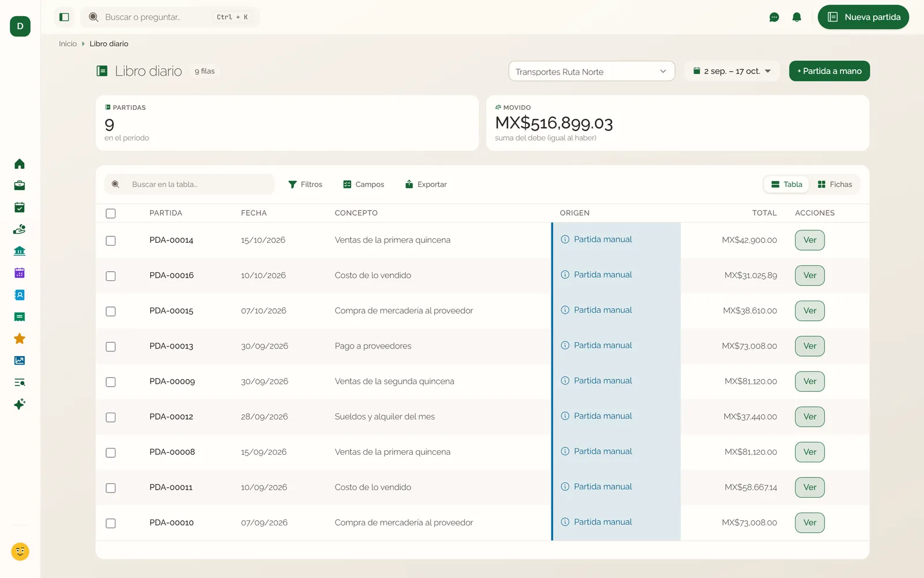Open the green message sidebar icon
This screenshot has width=924, height=578.
(20, 317)
